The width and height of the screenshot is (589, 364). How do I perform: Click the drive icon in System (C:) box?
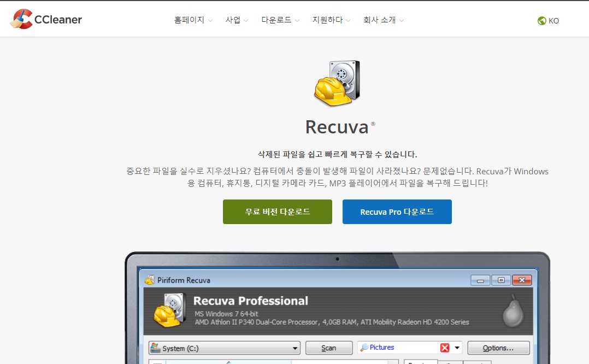pyautogui.click(x=155, y=348)
